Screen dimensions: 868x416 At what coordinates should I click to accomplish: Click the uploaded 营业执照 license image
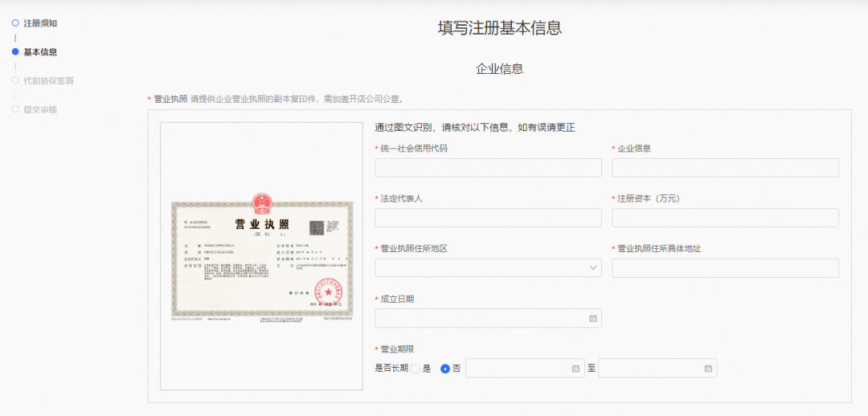pos(262,255)
